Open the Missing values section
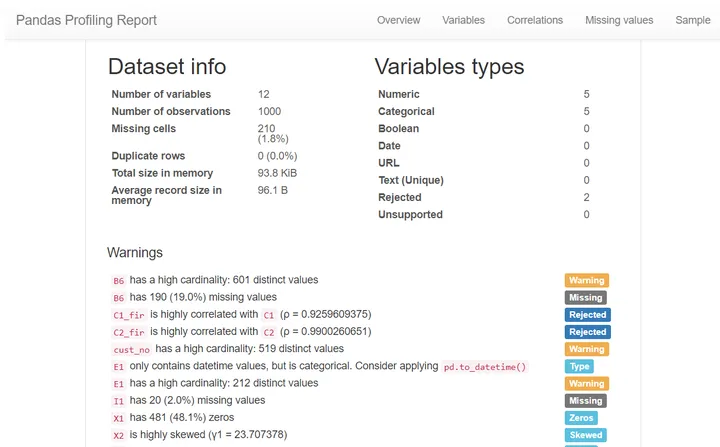 (x=619, y=20)
